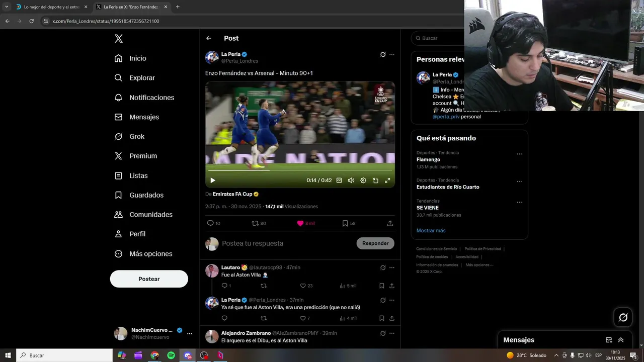Bookmark the main post with 58 saves
The width and height of the screenshot is (644, 362).
tap(349, 223)
